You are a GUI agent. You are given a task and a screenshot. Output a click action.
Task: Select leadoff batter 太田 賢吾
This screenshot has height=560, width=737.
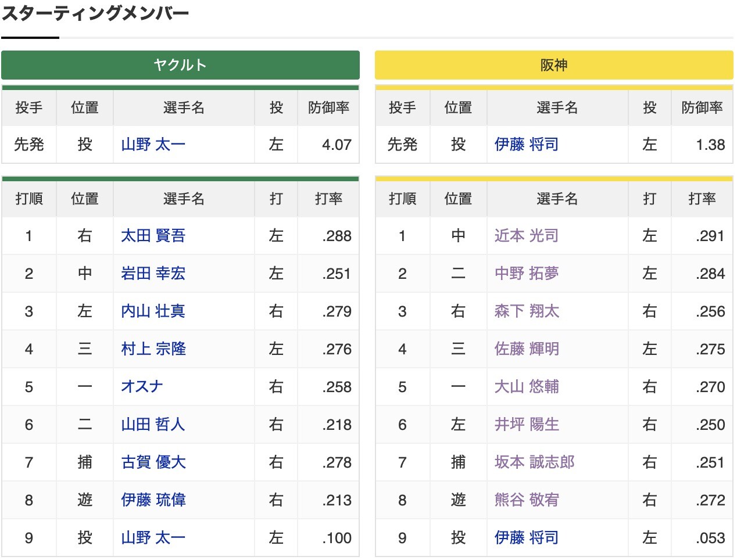pos(152,236)
